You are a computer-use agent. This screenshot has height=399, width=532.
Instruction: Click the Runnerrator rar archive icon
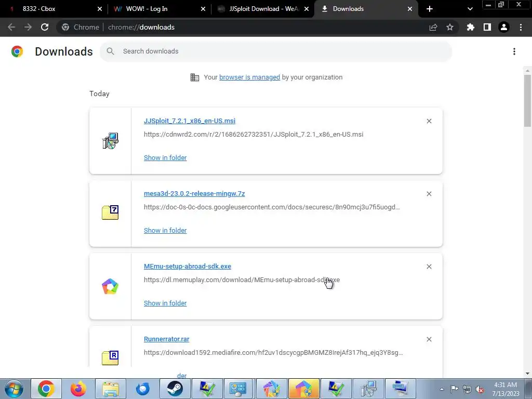110,358
